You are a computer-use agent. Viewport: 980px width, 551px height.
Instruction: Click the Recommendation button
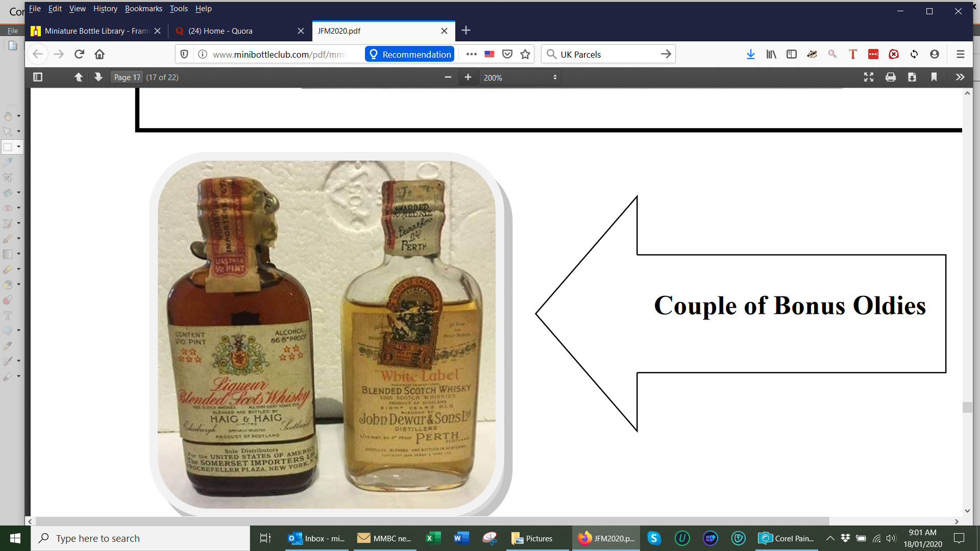409,54
